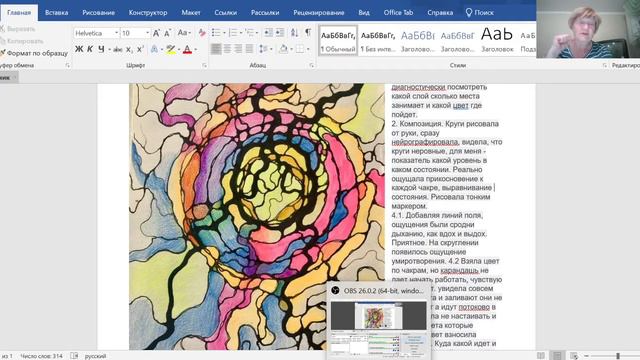
Task: Open shading color dropdown arrow
Action: pos(291,49)
